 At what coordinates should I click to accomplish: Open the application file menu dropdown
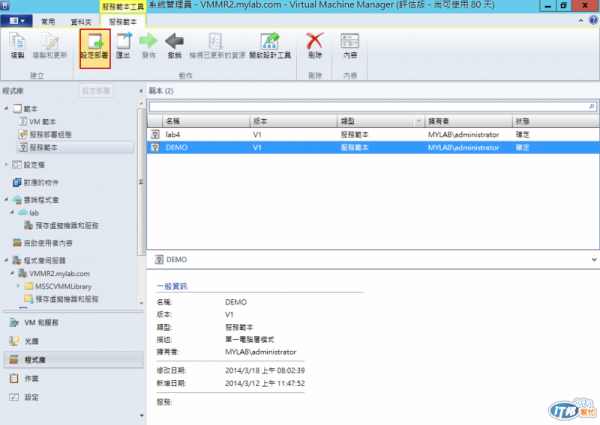pyautogui.click(x=16, y=21)
